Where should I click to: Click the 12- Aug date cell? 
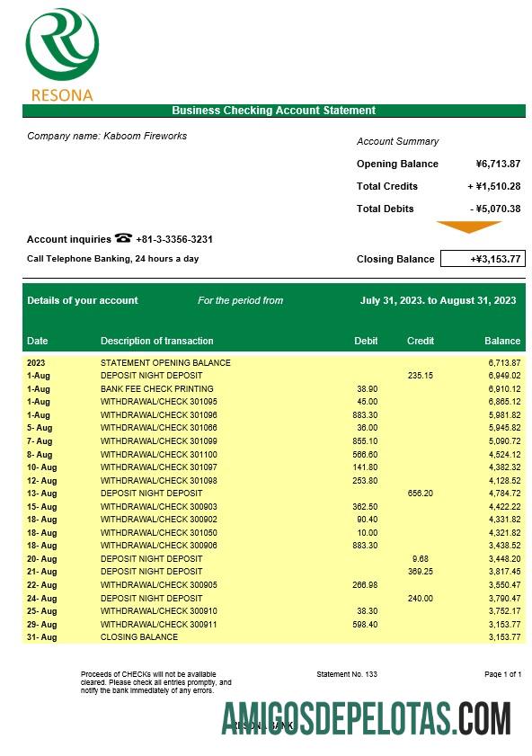[42, 481]
